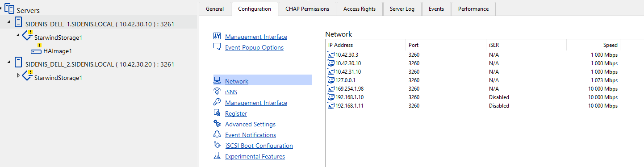The image size is (644, 167).
Task: Click StarwindStorage1 target icon under SIDENIS_DELL_2
Action: (x=27, y=76)
